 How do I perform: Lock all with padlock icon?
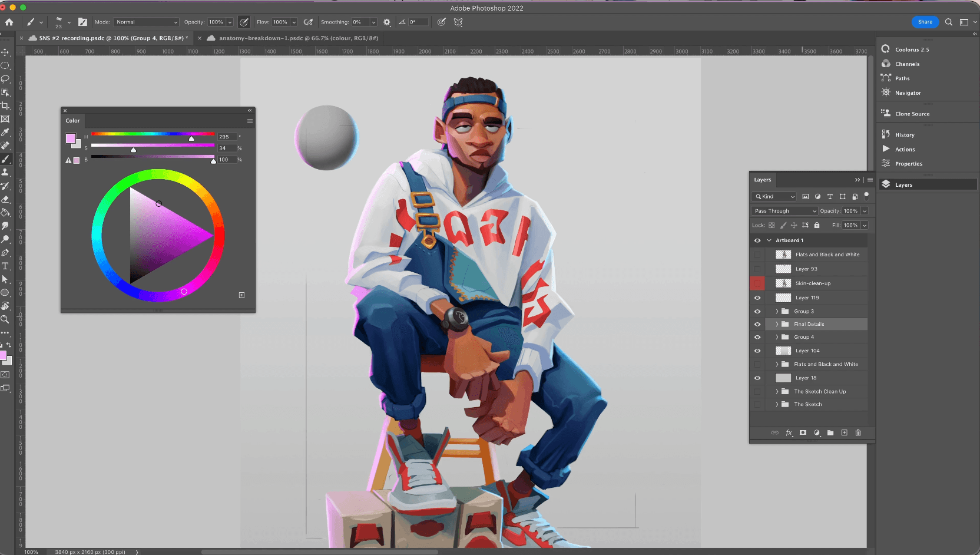click(817, 225)
